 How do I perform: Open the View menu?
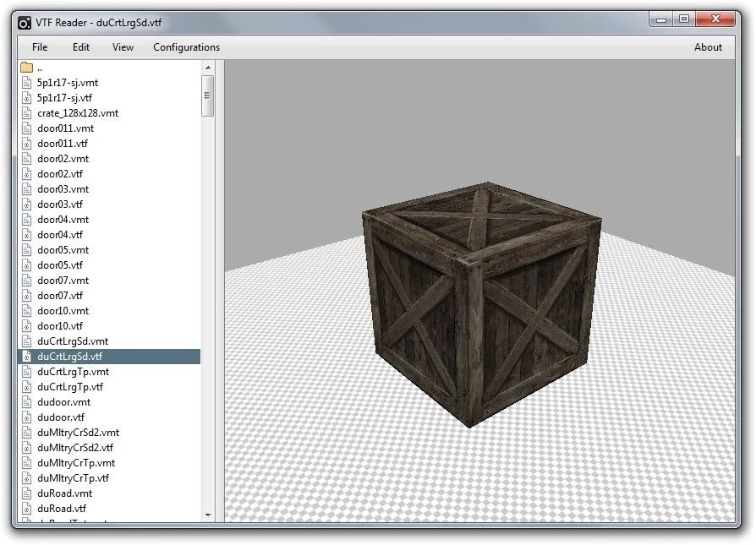pyautogui.click(x=123, y=47)
